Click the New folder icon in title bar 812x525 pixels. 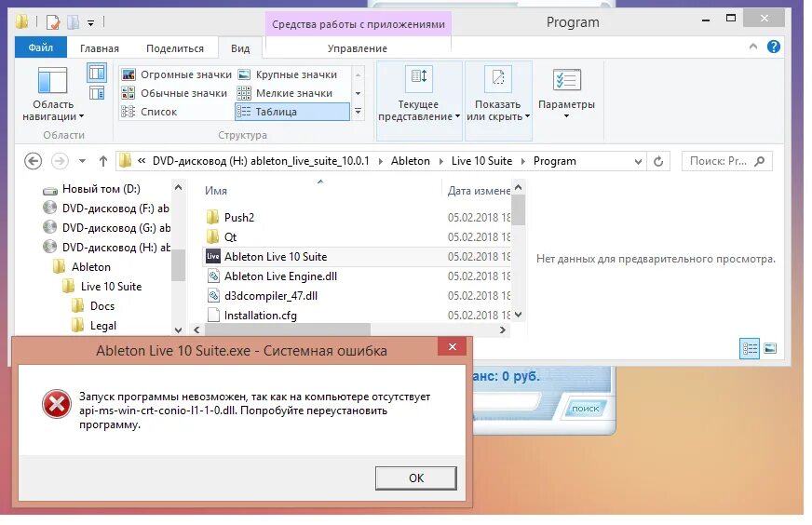[73, 22]
